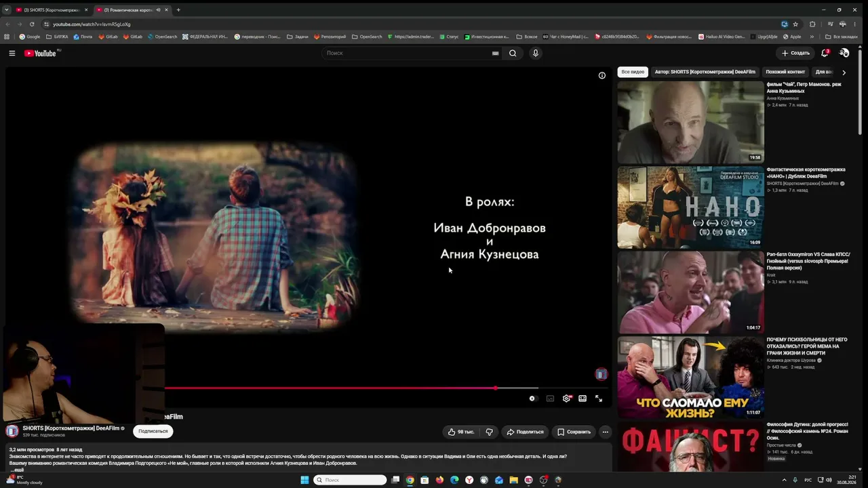
Task: Open the Задачи bookmarks folder
Action: [x=297, y=37]
